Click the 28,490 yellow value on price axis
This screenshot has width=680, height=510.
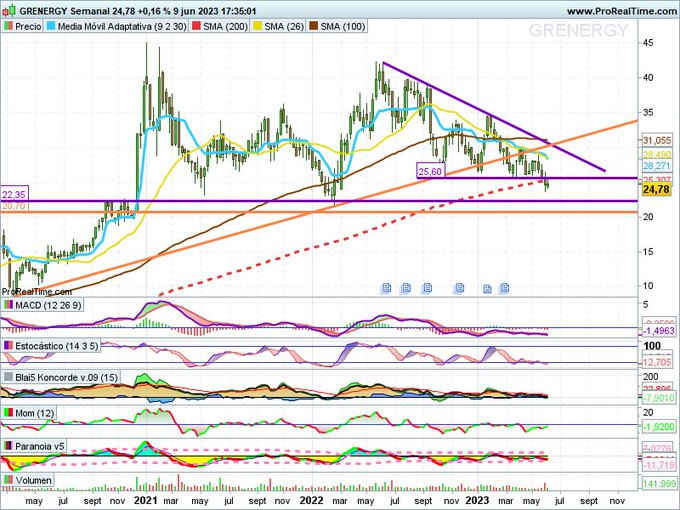pyautogui.click(x=657, y=155)
